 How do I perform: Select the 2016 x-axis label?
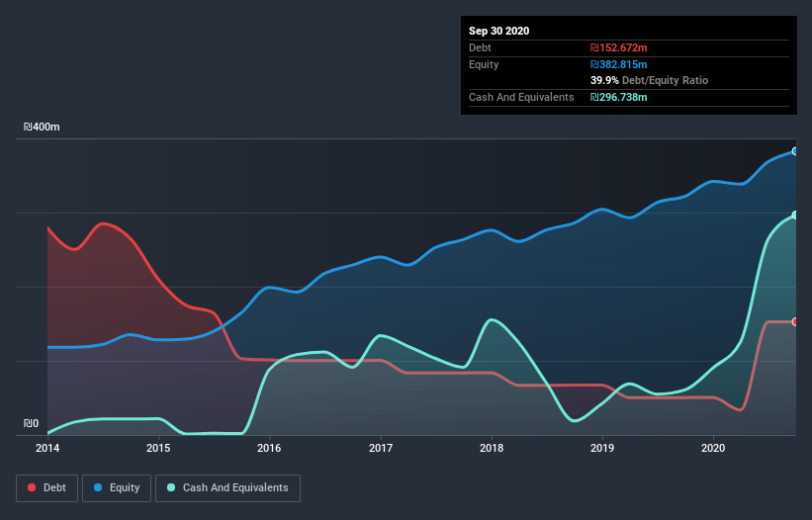269,448
